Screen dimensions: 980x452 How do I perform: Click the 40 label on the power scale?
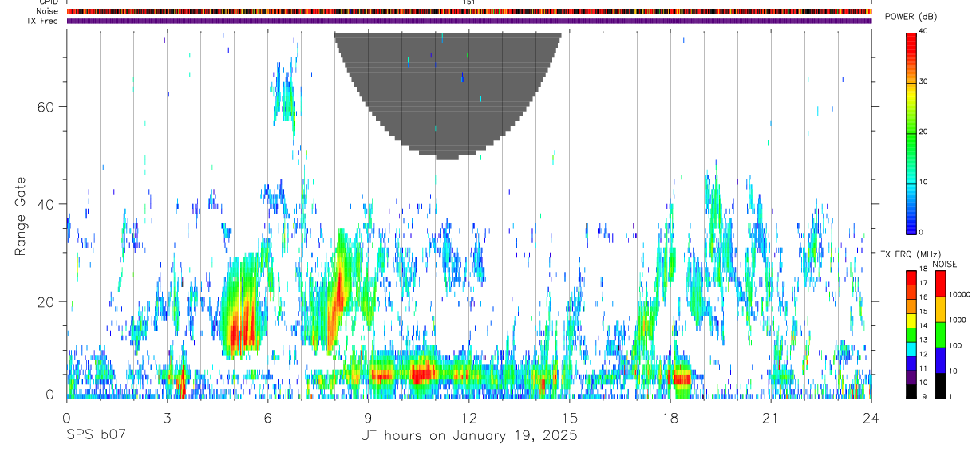pyautogui.click(x=923, y=32)
